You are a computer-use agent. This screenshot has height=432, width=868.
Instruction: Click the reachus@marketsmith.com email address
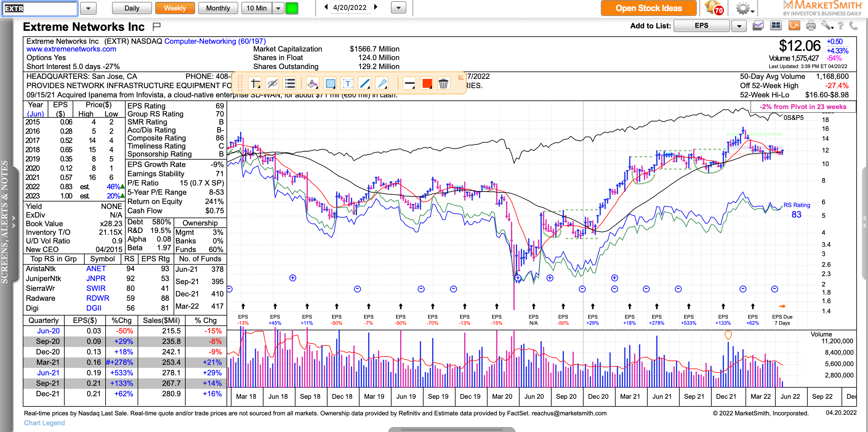(x=569, y=413)
